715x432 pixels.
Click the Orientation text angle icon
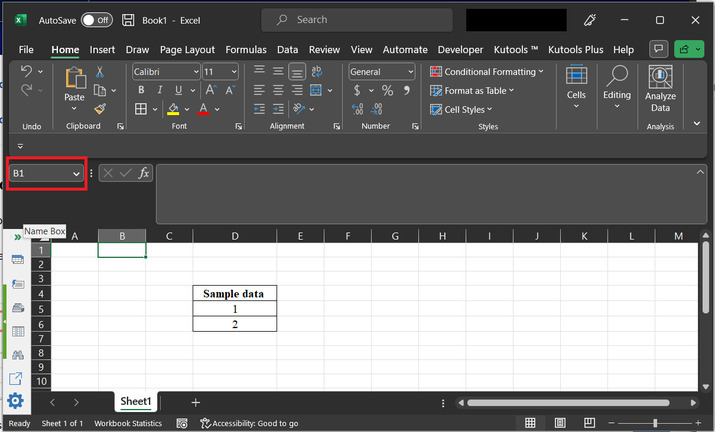[299, 109]
